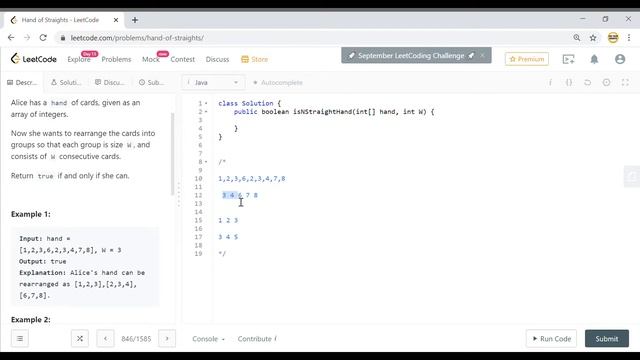The image size is (640, 360).
Task: Open the Chrome three-dot menu
Action: pyautogui.click(x=629, y=38)
